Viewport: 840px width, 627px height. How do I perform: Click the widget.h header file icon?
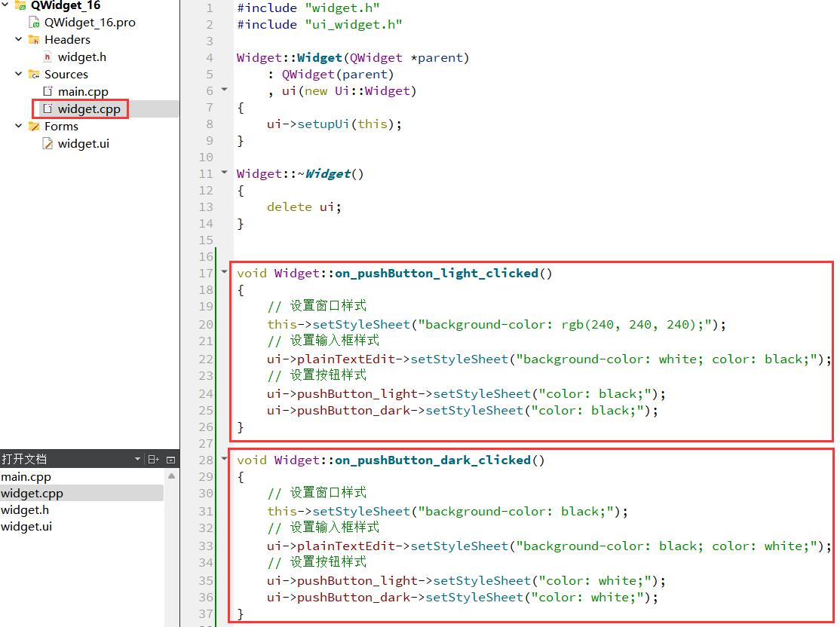point(48,57)
